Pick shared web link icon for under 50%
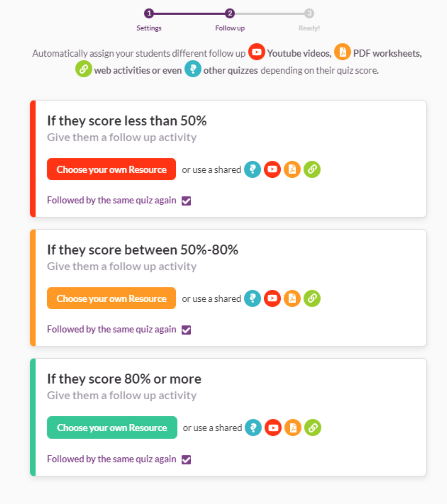447x504 pixels. (x=312, y=169)
